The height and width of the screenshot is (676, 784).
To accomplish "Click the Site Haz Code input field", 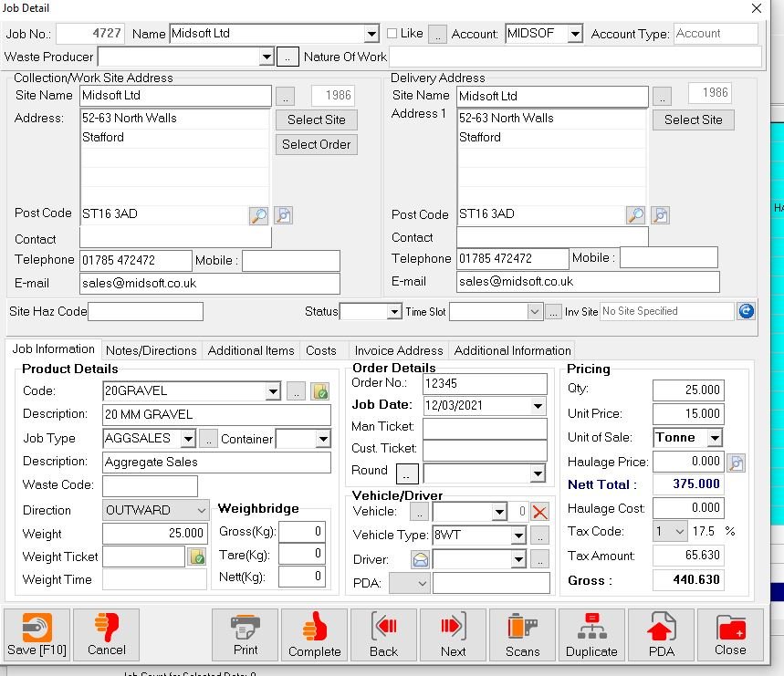I will (145, 311).
